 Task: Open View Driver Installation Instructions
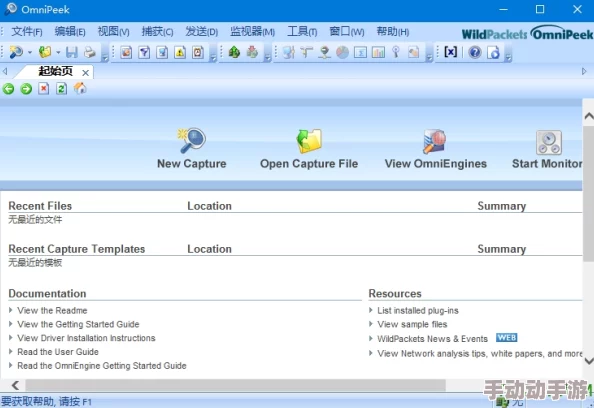86,338
